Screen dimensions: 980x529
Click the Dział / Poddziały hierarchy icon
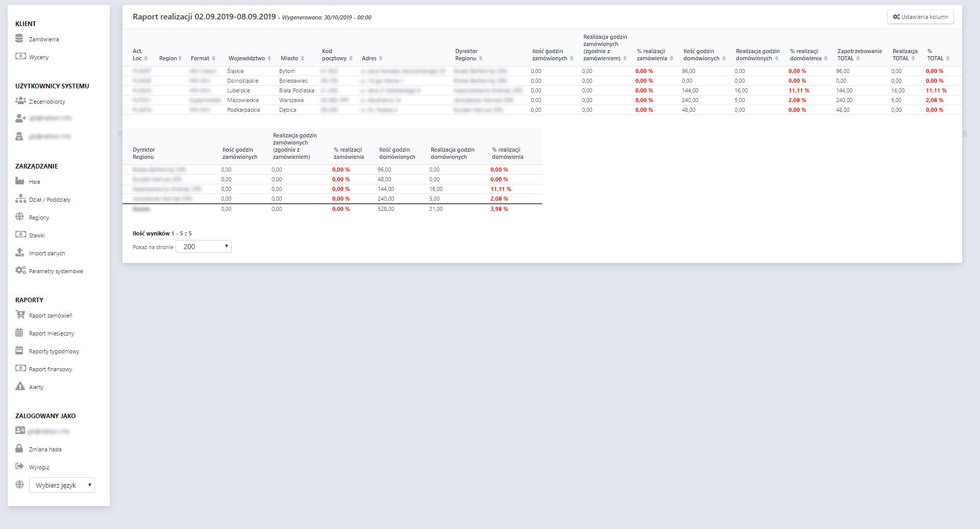pyautogui.click(x=20, y=199)
